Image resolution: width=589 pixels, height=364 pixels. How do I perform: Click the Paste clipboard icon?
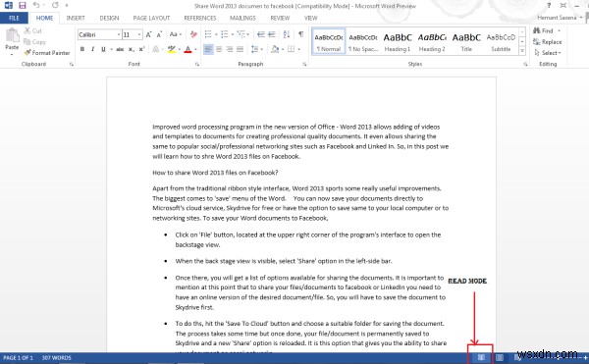tap(12, 35)
